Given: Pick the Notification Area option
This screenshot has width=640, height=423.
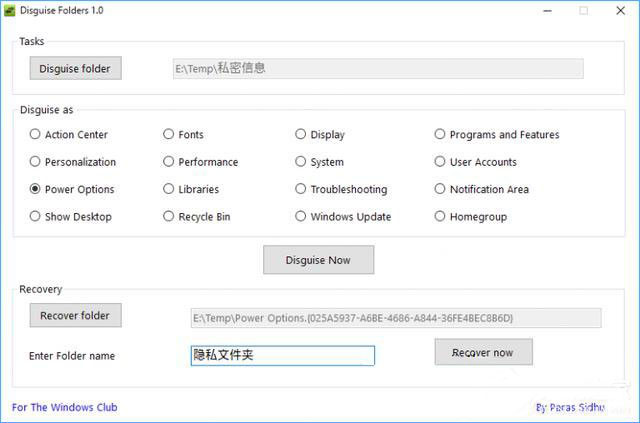Looking at the screenshot, I should [x=440, y=189].
